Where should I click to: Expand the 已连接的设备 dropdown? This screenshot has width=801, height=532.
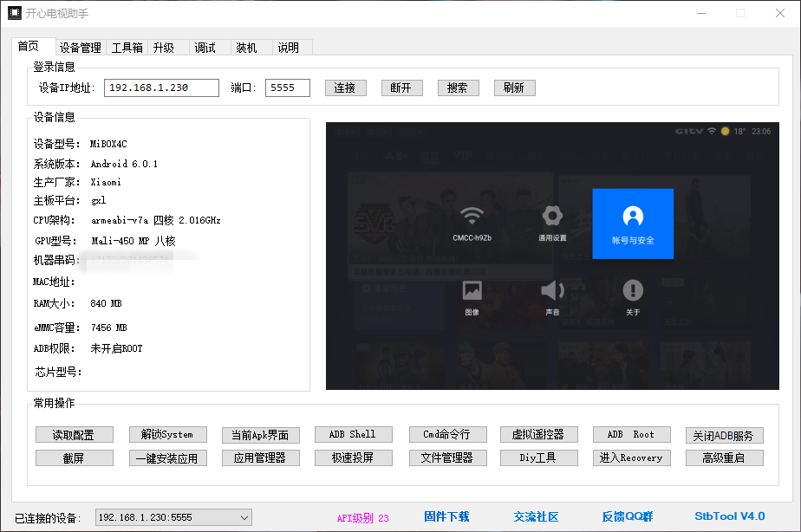(244, 517)
